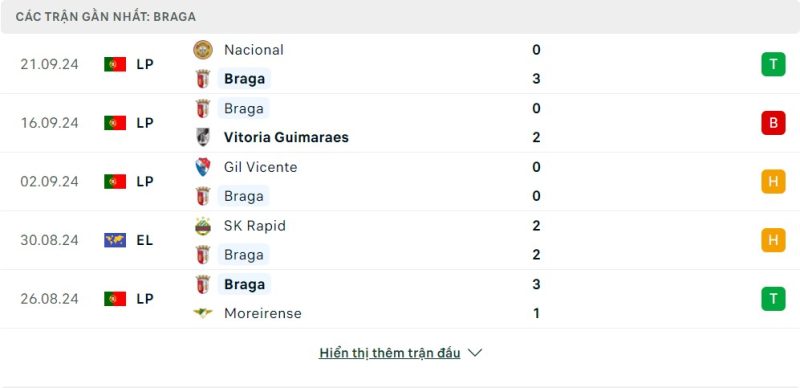
Task: Open the Vitoria Guimaraes team name
Action: [286, 137]
